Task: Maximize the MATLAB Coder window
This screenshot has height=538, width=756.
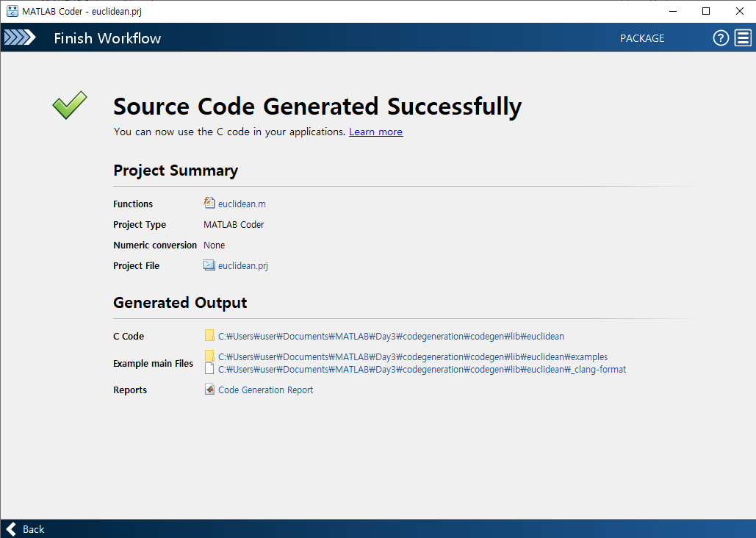Action: (x=706, y=11)
